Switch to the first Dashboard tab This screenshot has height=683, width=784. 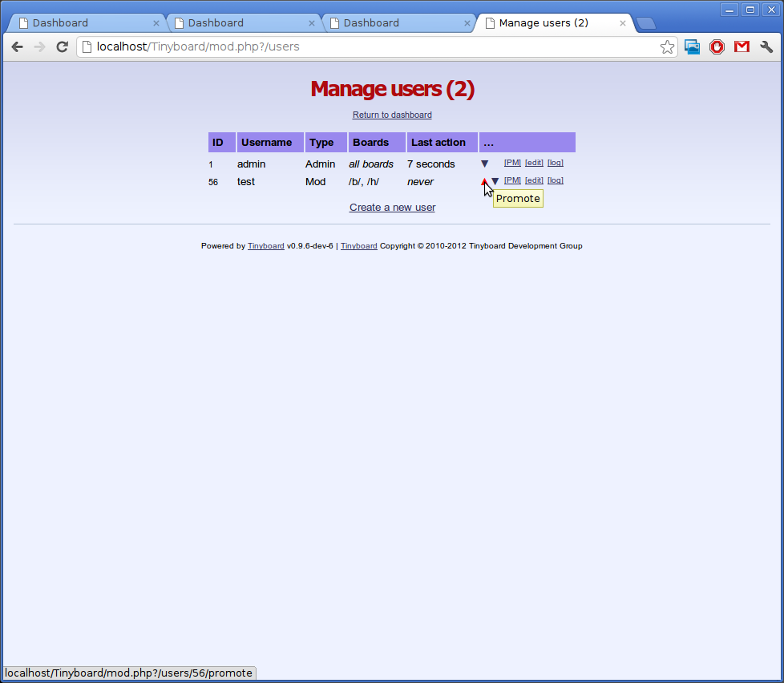(80, 22)
